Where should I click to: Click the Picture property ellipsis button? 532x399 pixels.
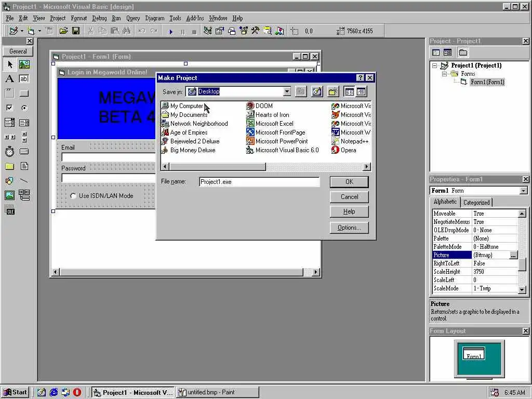[513, 255]
